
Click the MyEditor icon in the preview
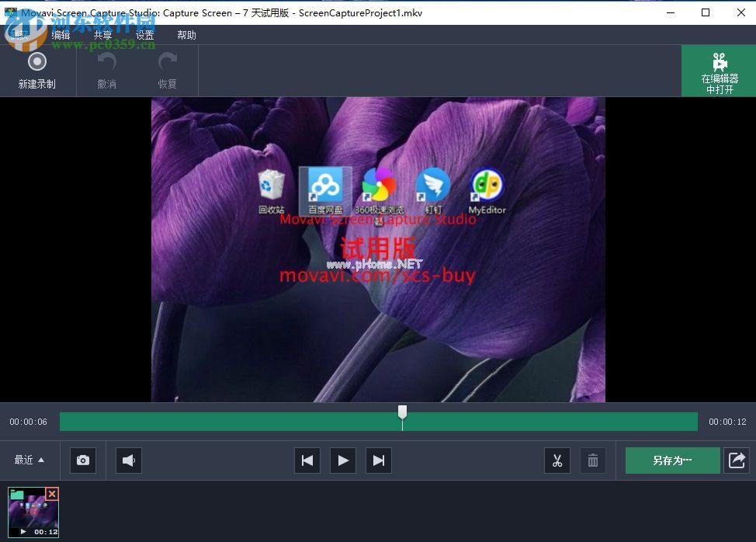click(487, 192)
